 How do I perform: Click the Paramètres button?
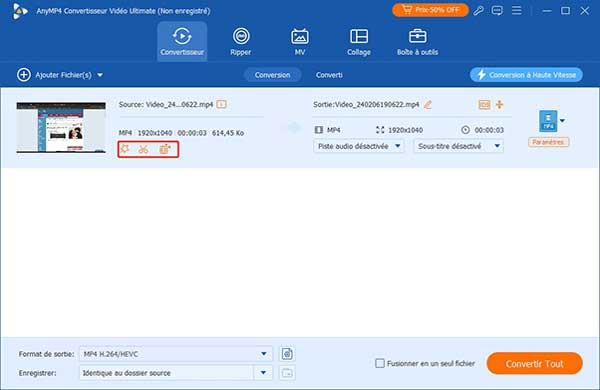point(548,142)
